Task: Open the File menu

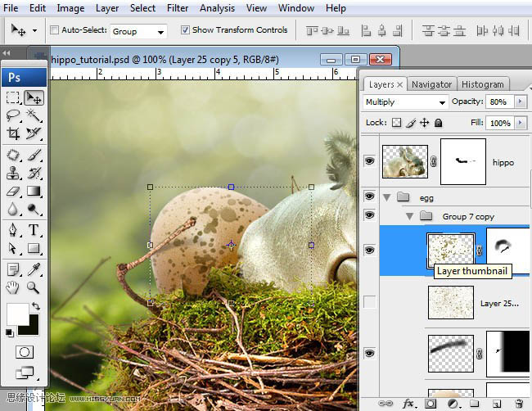Action: click(x=11, y=8)
